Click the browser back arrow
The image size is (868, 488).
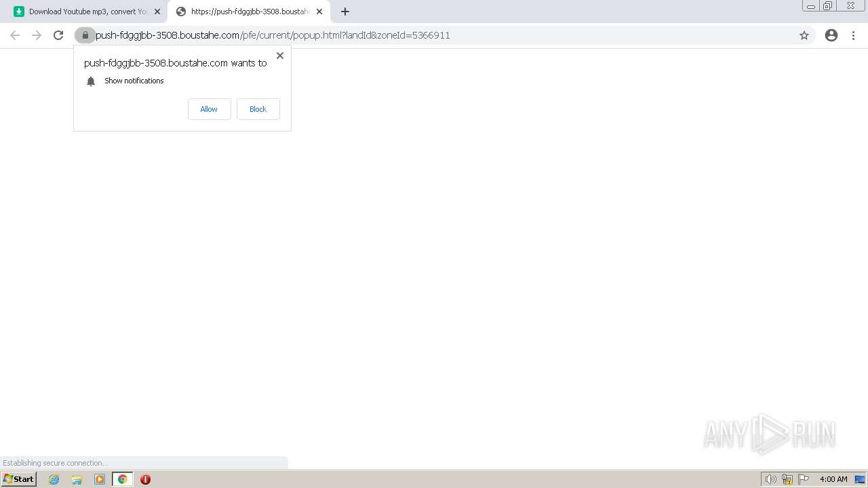pos(15,35)
